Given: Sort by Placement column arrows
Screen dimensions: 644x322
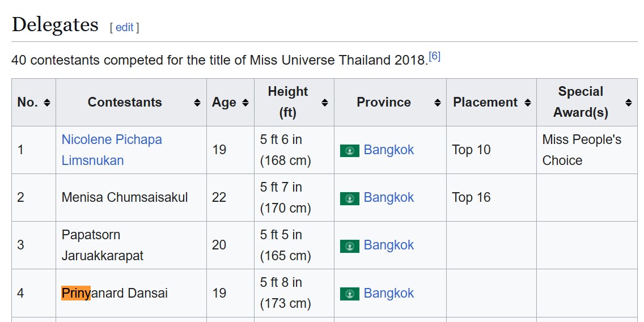Looking at the screenshot, I should pyautogui.click(x=527, y=103).
